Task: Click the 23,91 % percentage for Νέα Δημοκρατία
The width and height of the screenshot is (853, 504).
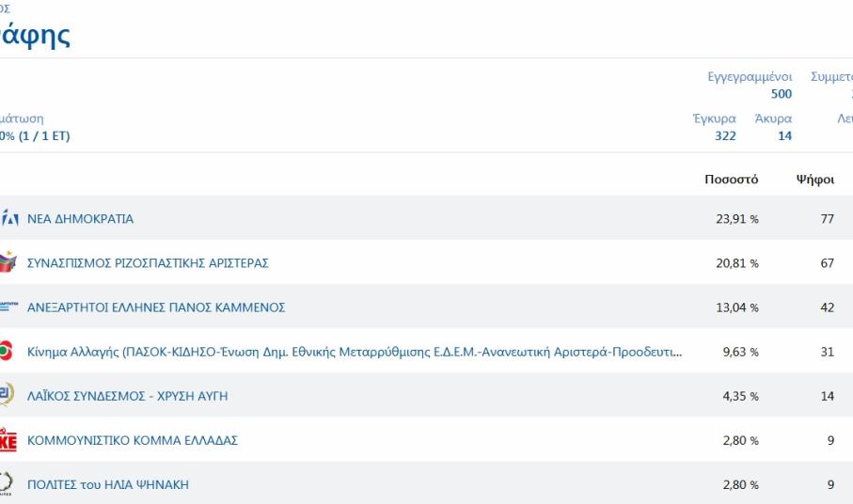Action: coord(736,219)
